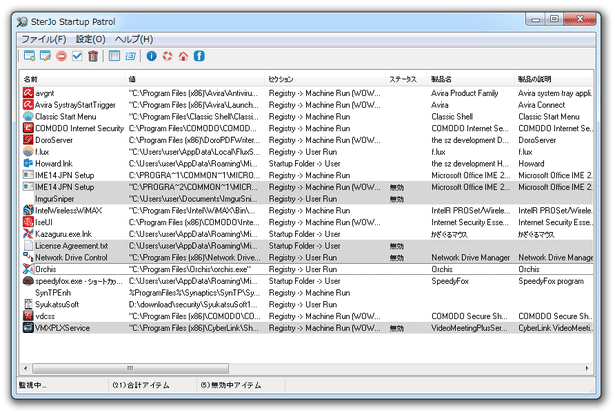Click the red trash delete icon
Image resolution: width=615 pixels, height=413 pixels.
click(93, 56)
